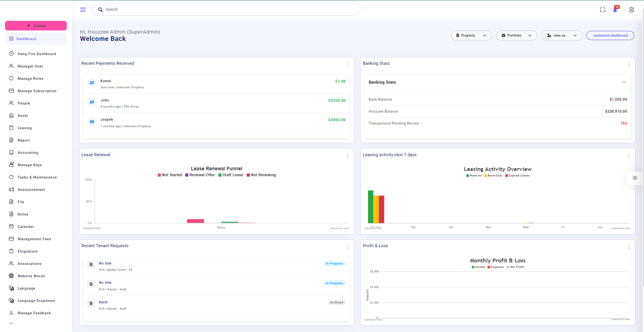644x332 pixels.
Task: Open Accounting in the sidebar
Action: [28, 153]
